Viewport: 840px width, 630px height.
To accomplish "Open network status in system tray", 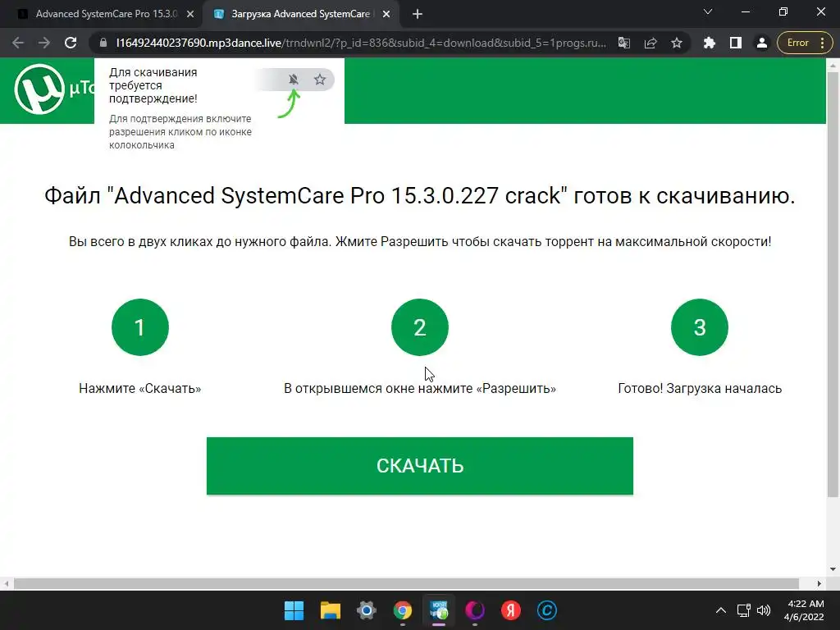I will (x=743, y=610).
